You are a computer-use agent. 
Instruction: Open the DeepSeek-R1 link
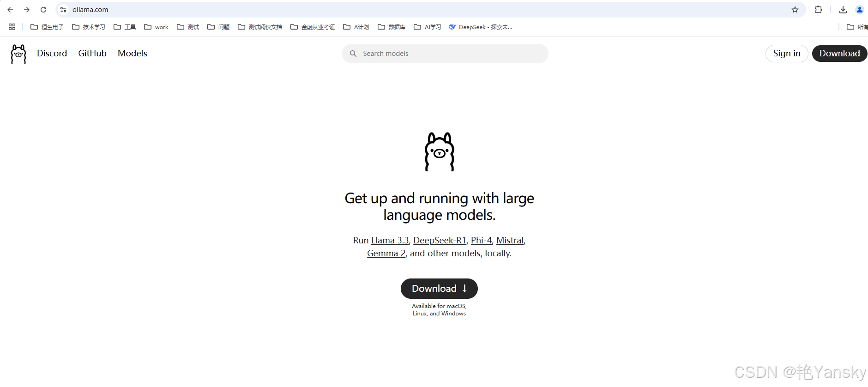(x=440, y=240)
